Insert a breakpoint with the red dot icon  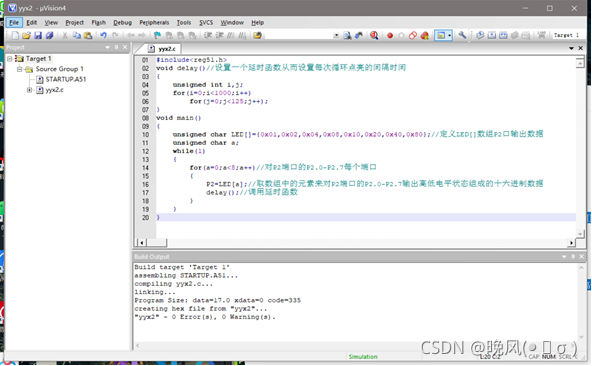tap(390, 36)
